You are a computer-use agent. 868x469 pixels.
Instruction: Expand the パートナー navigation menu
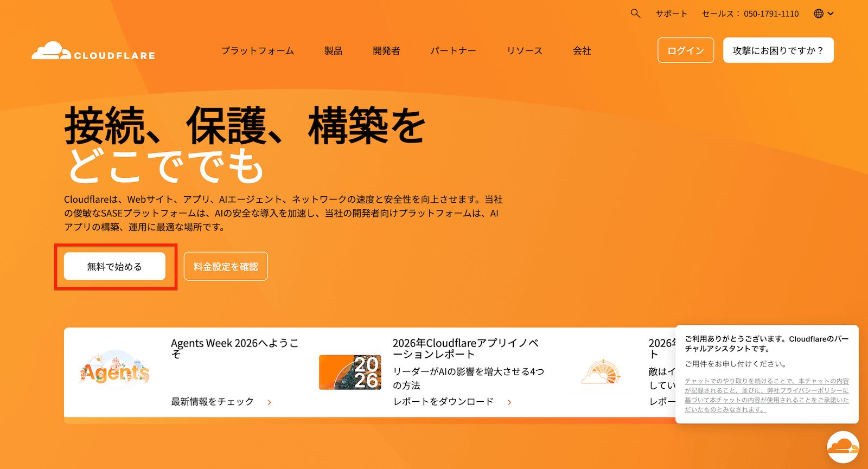coord(453,50)
